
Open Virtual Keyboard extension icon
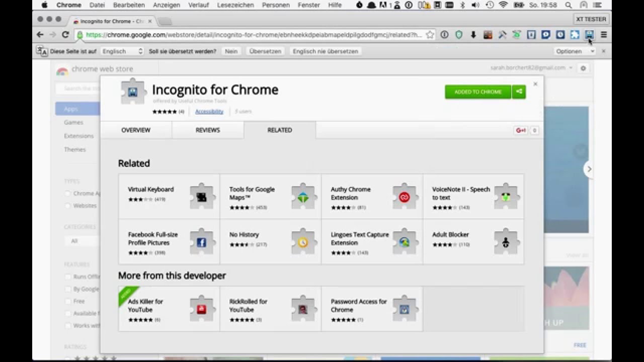[x=201, y=196]
